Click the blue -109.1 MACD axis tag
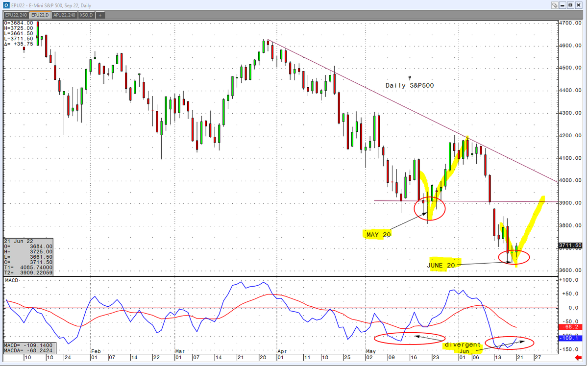The image size is (588, 368). 570,338
